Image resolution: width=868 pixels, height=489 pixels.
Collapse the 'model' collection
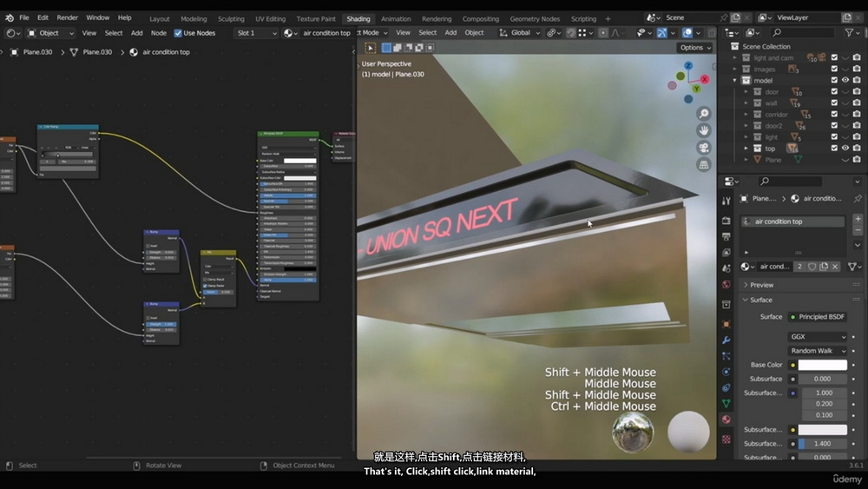[x=734, y=80]
